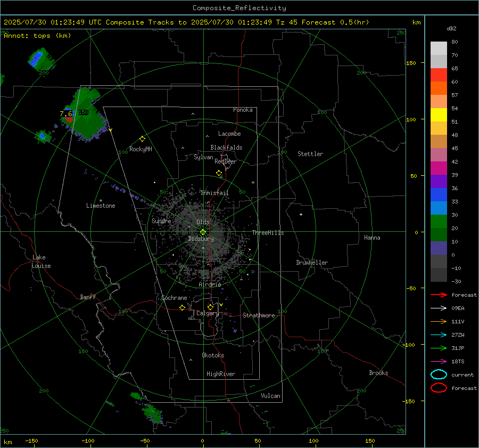
Task: Click the ThreeHills town label
Action: pos(268,233)
